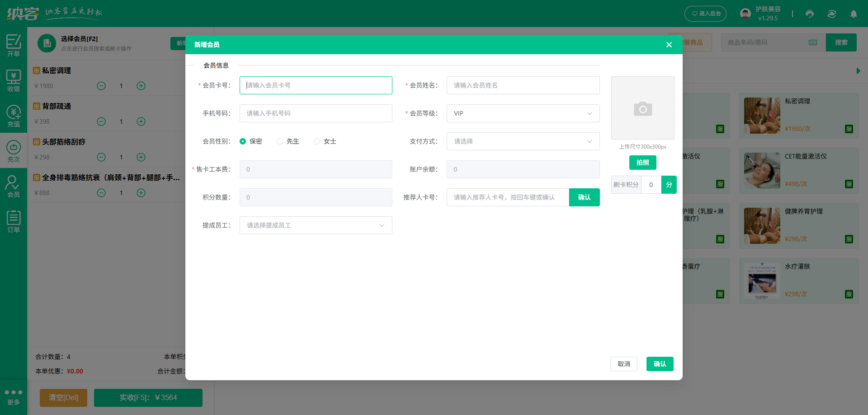Click the 会员卡号 card number input field
Image resolution: width=868 pixels, height=415 pixels.
coord(316,85)
